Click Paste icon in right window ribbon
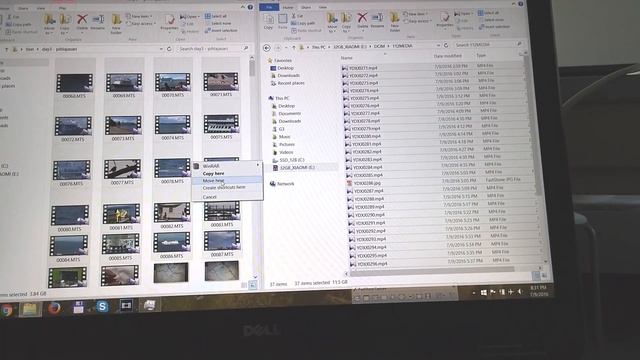This screenshot has width=640, height=360. [282, 22]
